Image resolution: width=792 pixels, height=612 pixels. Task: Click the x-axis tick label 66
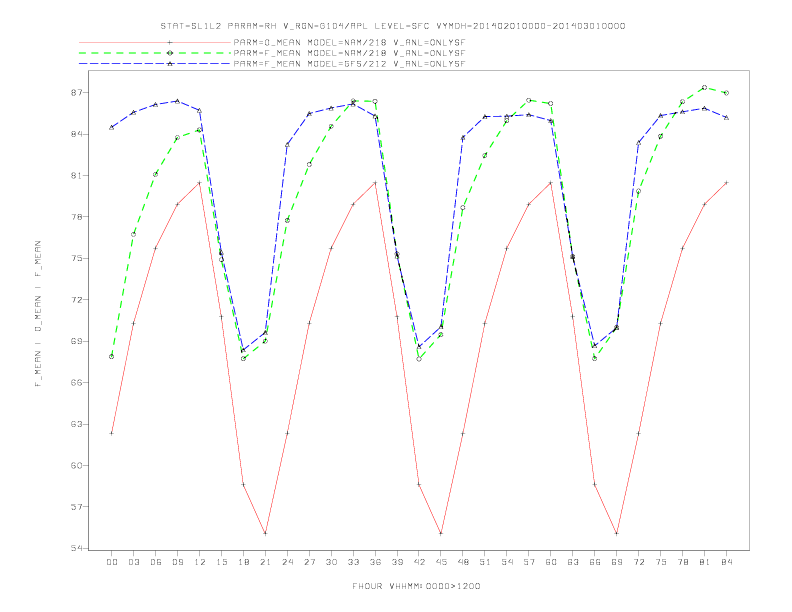595,562
